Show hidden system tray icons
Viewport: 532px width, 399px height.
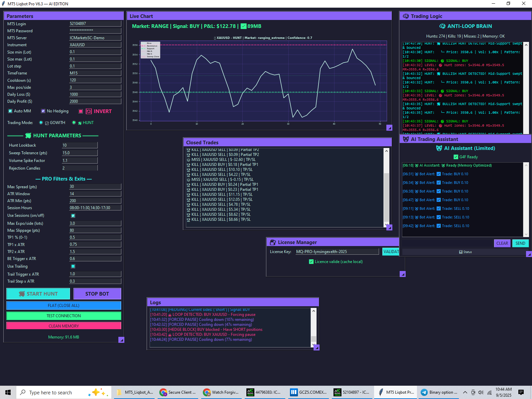pos(465,392)
